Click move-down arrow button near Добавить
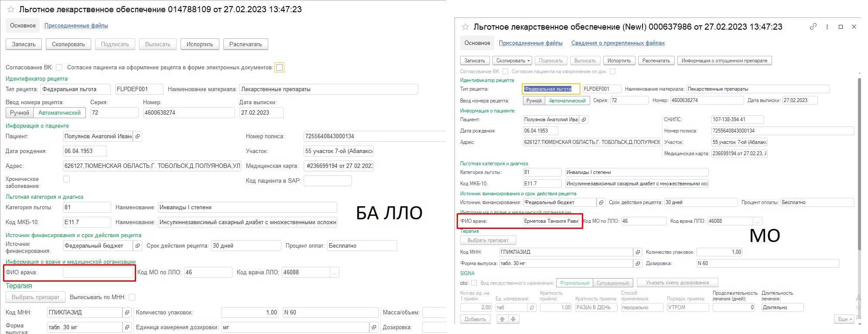 tap(514, 319)
